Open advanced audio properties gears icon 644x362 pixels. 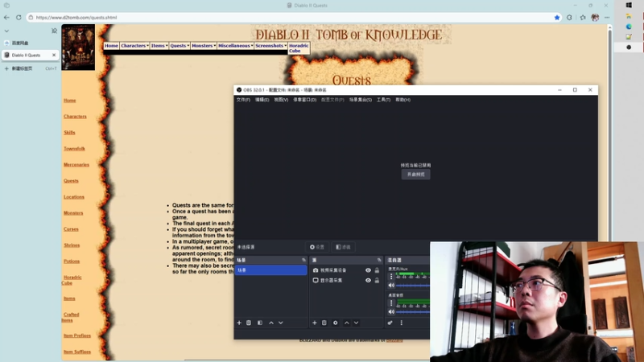coord(390,323)
